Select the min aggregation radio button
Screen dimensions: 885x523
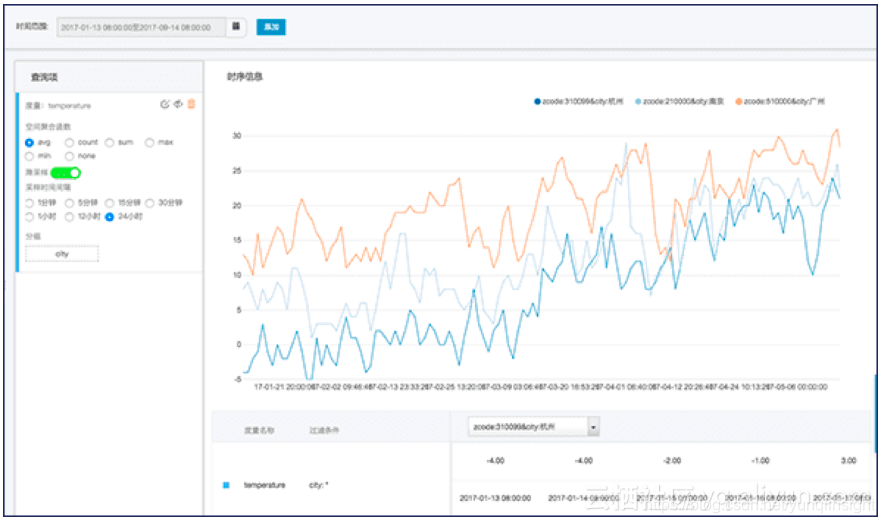coord(29,156)
